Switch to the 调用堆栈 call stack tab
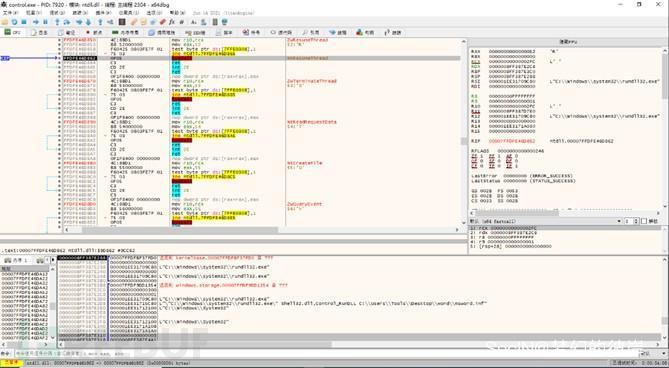This screenshot has height=368, width=669. [x=162, y=32]
